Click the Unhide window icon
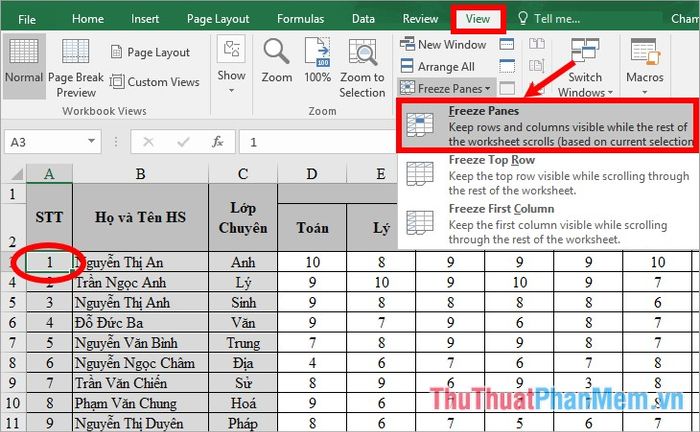Image resolution: width=700 pixels, height=432 pixels. pos(507,88)
